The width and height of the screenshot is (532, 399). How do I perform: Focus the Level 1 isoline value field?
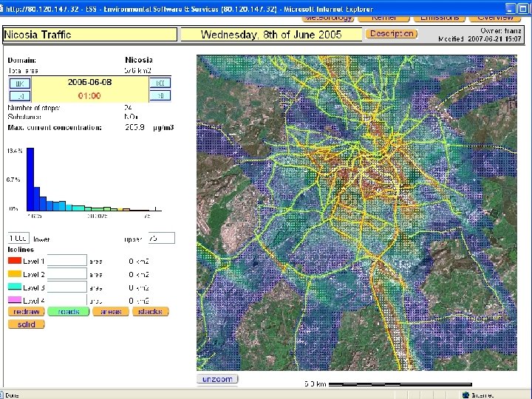click(66, 260)
